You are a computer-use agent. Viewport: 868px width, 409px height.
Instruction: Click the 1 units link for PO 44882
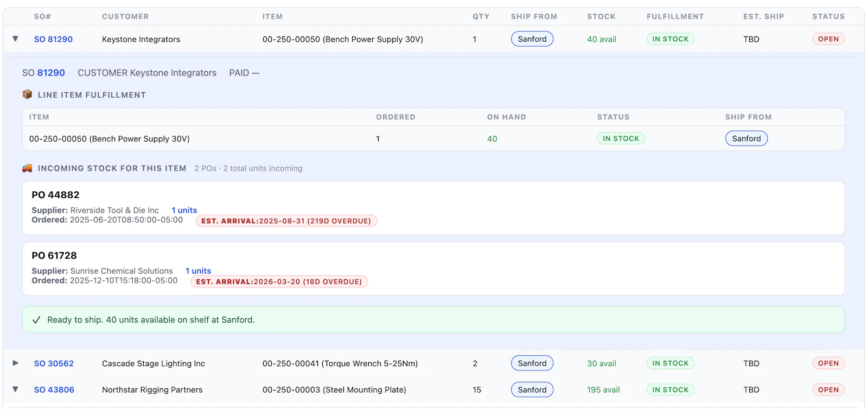184,210
